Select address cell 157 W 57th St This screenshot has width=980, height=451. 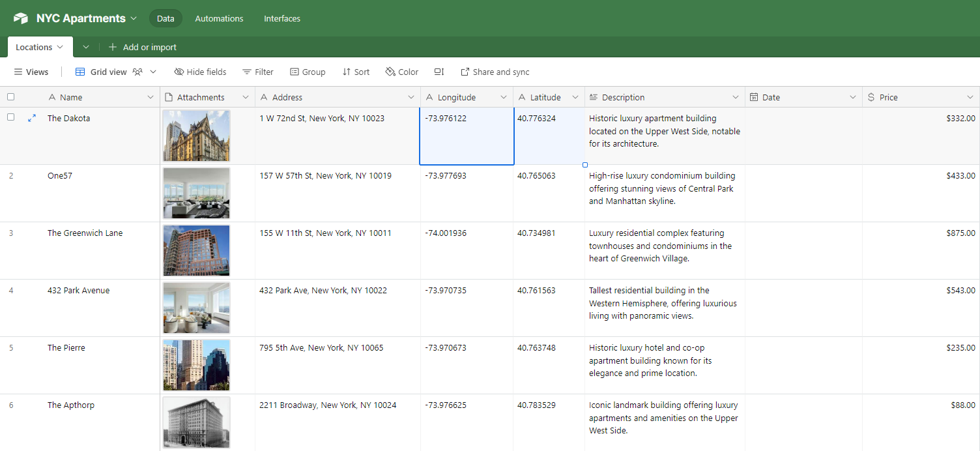click(x=338, y=193)
